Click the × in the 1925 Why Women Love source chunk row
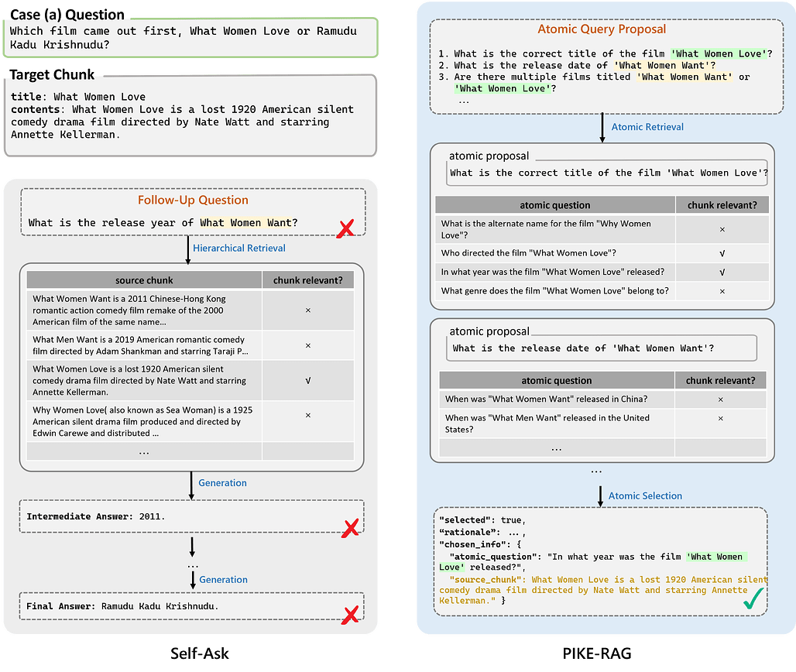Screen dimensions: 796x672 (x=307, y=415)
